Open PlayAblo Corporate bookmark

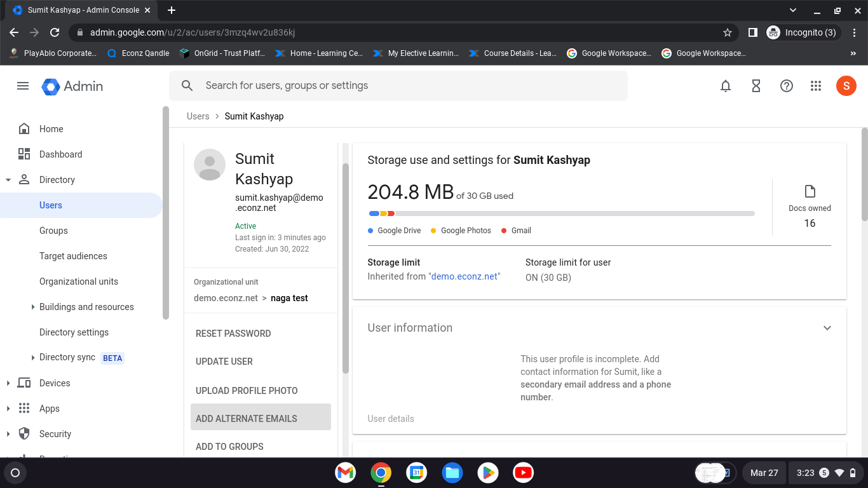(52, 53)
